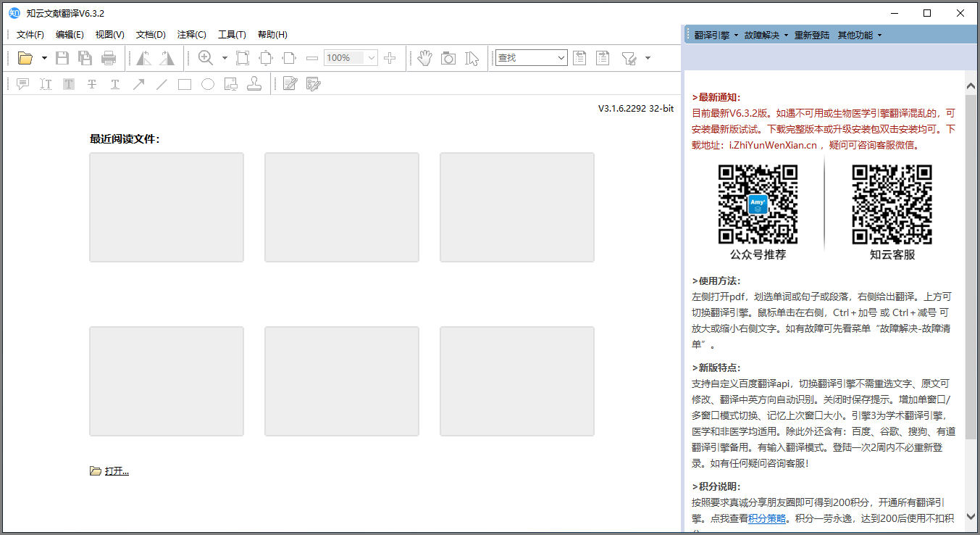The image size is (980, 535).
Task: Select the Snapshot camera tool
Action: point(448,58)
